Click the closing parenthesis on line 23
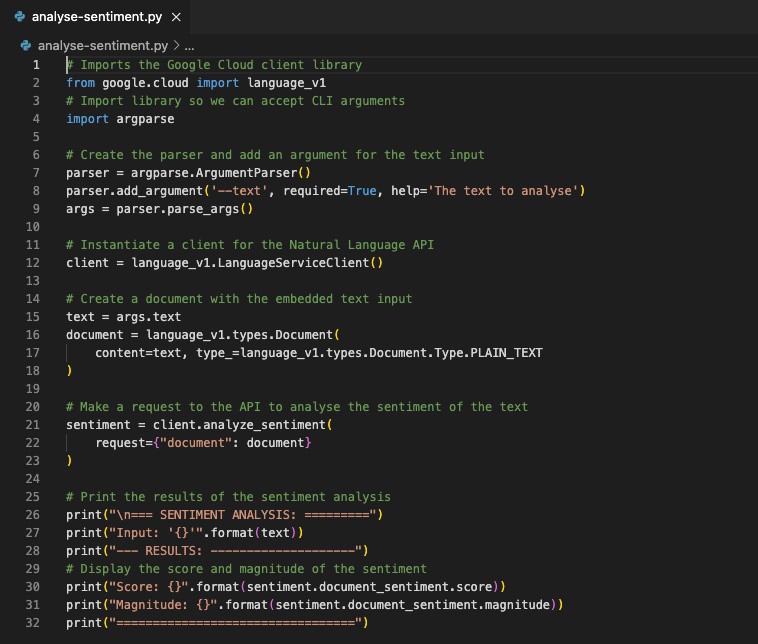The height and width of the screenshot is (644, 758). point(69,461)
